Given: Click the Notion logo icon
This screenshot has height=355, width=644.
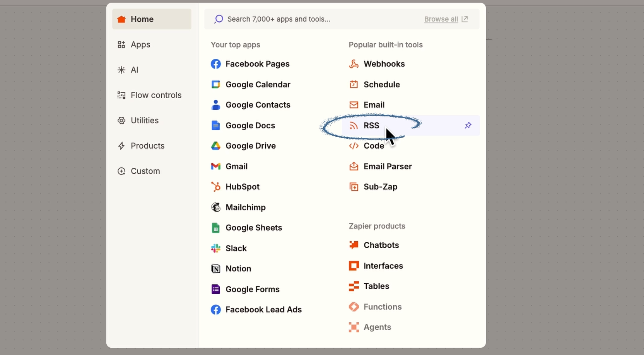Looking at the screenshot, I should tap(216, 269).
